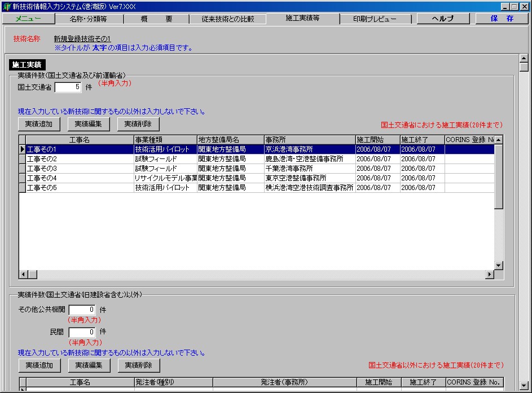Click the table's vertical scrollbar down arrow
532x393 pixels.
click(498, 266)
